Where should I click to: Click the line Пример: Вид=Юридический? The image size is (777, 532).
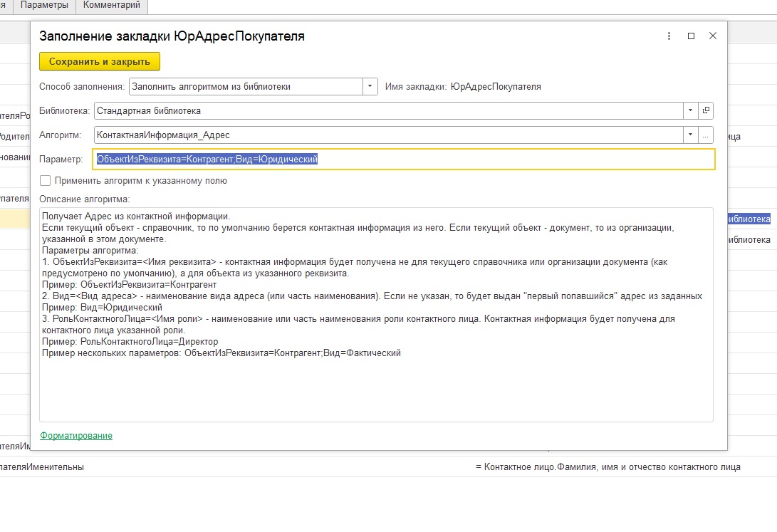pyautogui.click(x=102, y=308)
